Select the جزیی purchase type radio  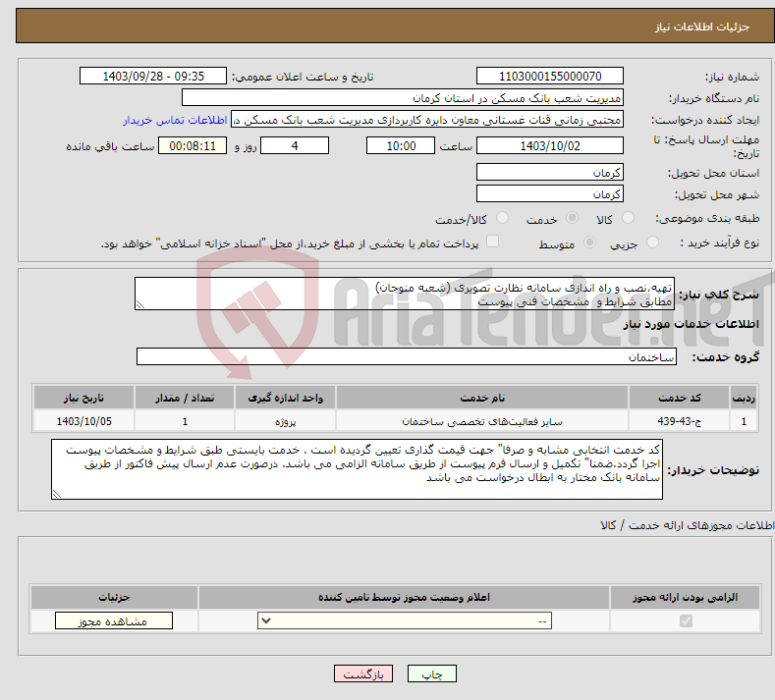point(652,242)
